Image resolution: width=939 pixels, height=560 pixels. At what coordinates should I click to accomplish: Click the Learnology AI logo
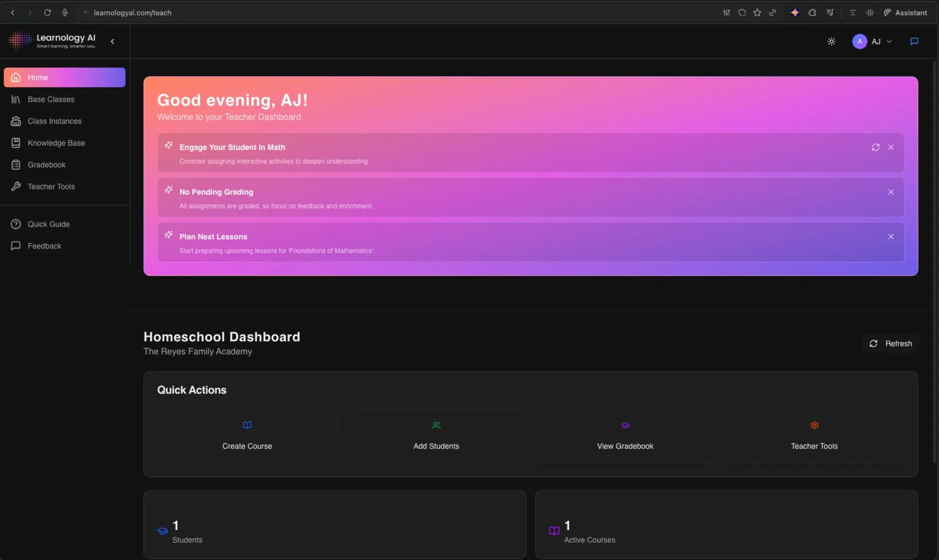(x=52, y=40)
